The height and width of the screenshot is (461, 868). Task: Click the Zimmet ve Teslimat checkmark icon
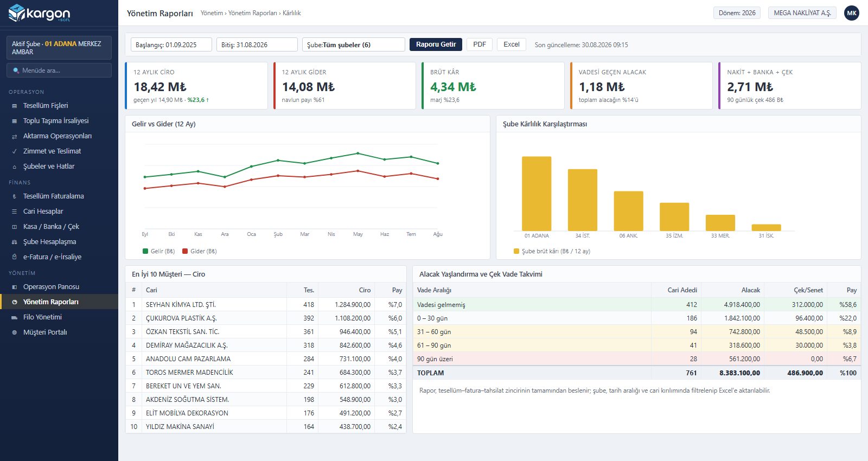click(x=15, y=151)
